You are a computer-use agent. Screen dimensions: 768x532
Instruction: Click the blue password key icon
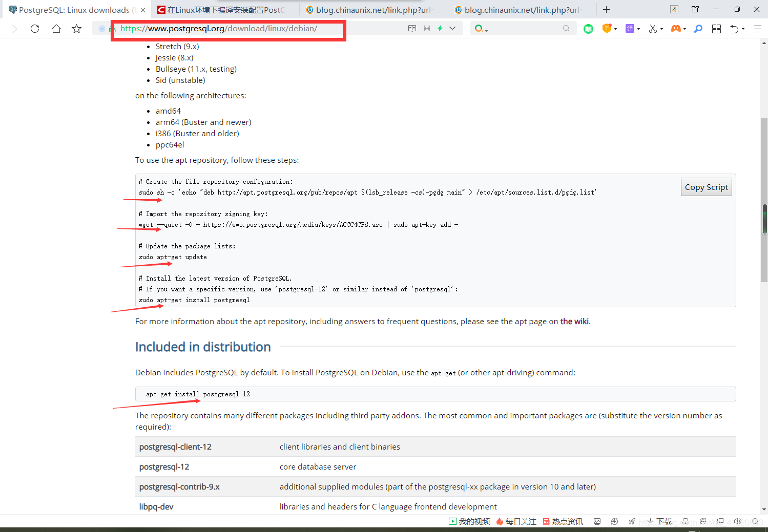tap(698, 29)
